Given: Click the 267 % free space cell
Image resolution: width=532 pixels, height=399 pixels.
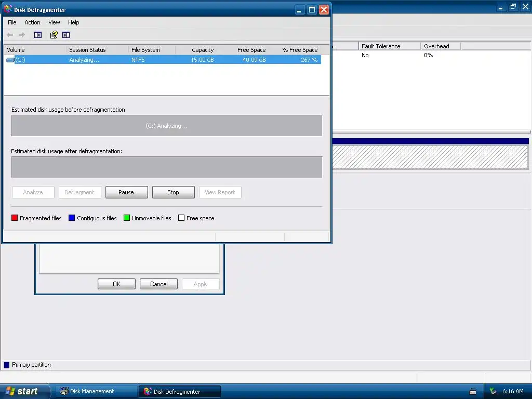Looking at the screenshot, I should click(x=309, y=60).
